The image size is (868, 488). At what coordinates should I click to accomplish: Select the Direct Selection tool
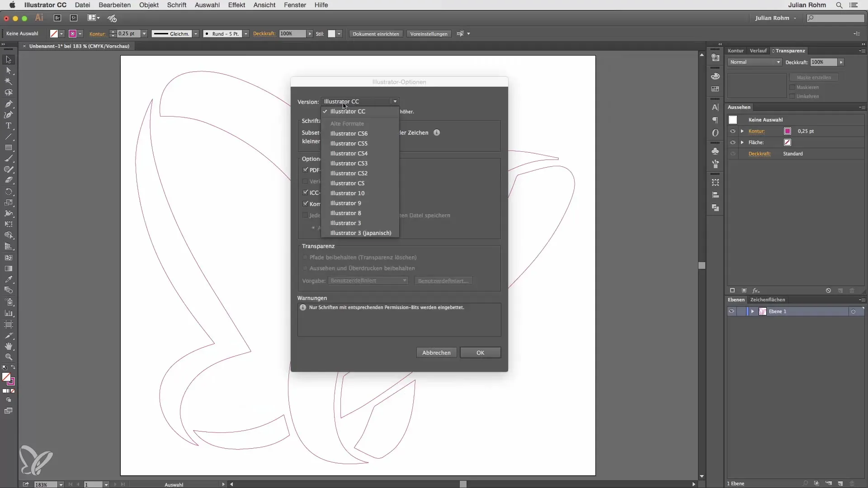tap(9, 71)
